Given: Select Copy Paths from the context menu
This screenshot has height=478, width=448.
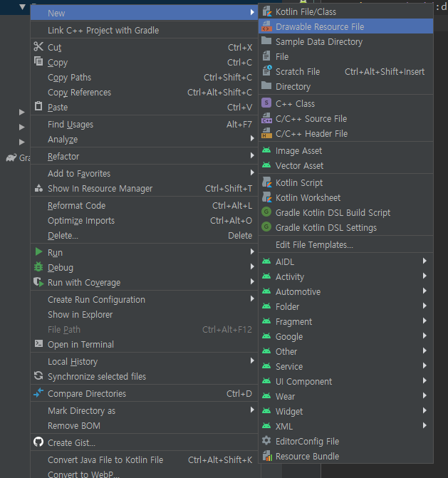Looking at the screenshot, I should coord(144,78).
